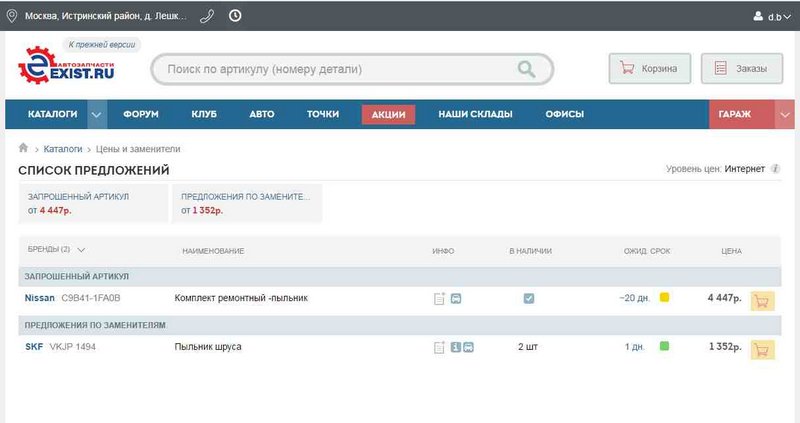
Task: Click the yellow delivery status indicator
Action: [x=664, y=297]
